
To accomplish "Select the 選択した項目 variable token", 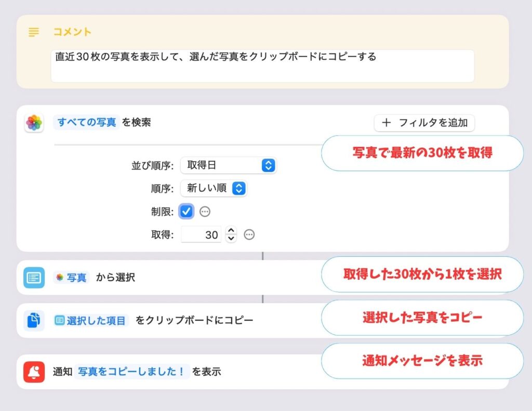I will click(x=91, y=321).
